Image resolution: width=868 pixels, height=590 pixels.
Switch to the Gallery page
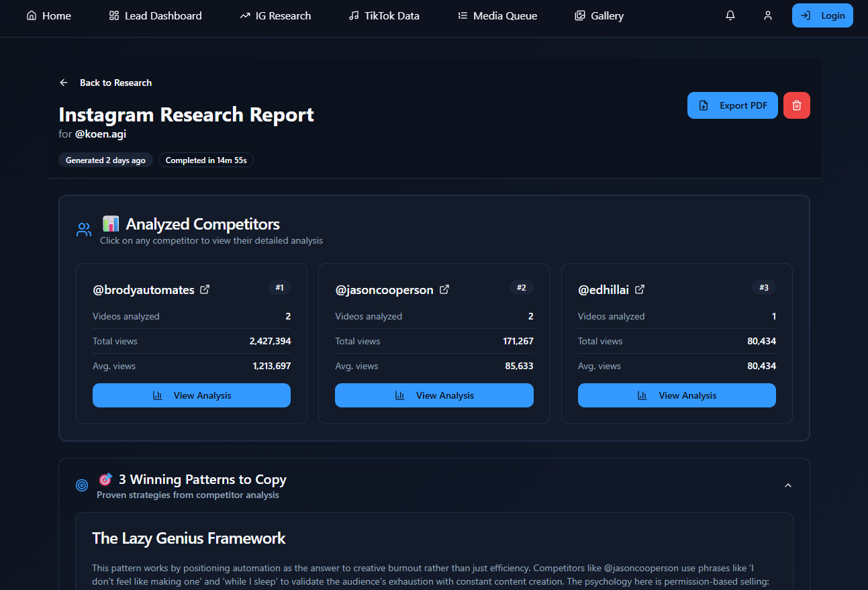pos(598,15)
